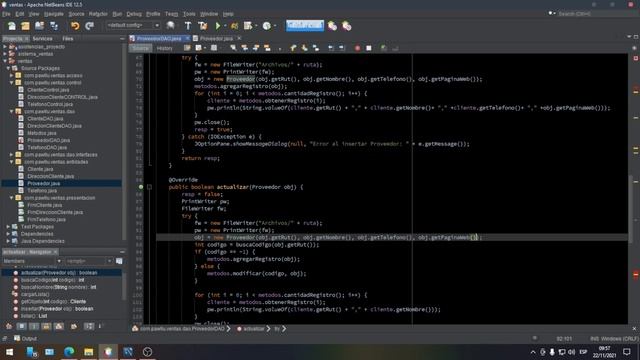
Task: Click the New File toolbar icon
Action: pos(12,26)
